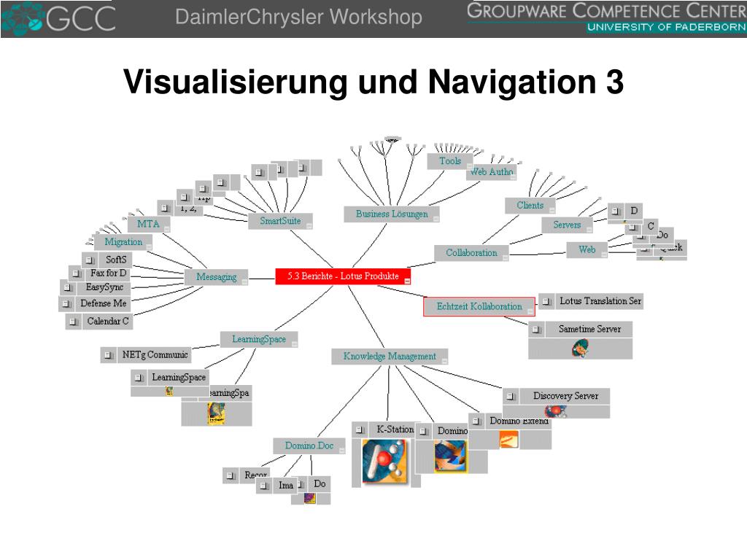
Task: Click the DaimlerChrysler Workshop header text
Action: tap(298, 17)
